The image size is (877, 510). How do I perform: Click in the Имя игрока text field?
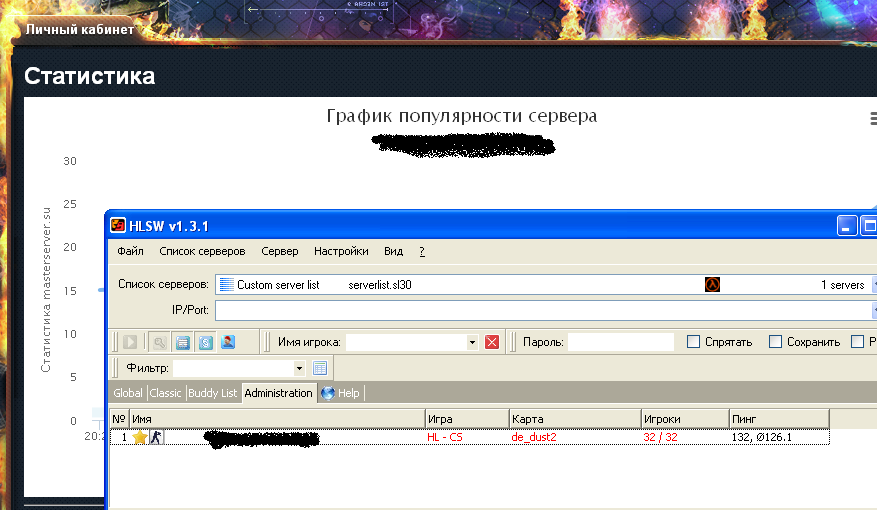click(x=407, y=342)
